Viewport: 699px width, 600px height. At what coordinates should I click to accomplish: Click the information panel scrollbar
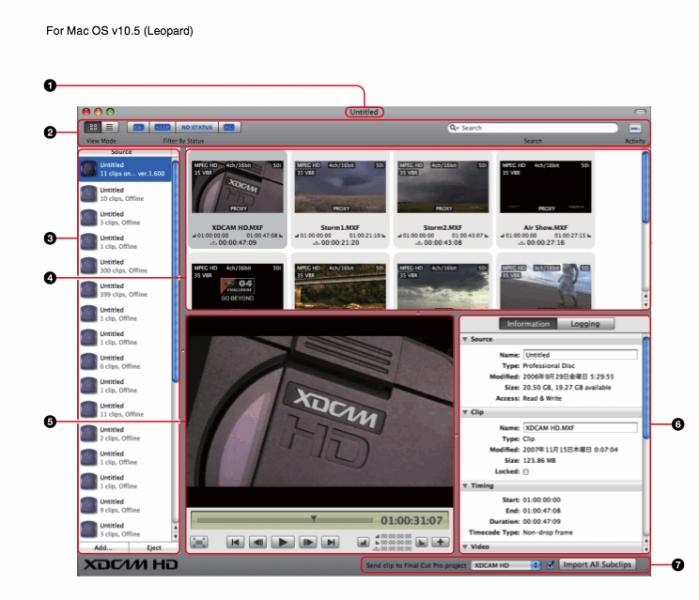[646, 388]
